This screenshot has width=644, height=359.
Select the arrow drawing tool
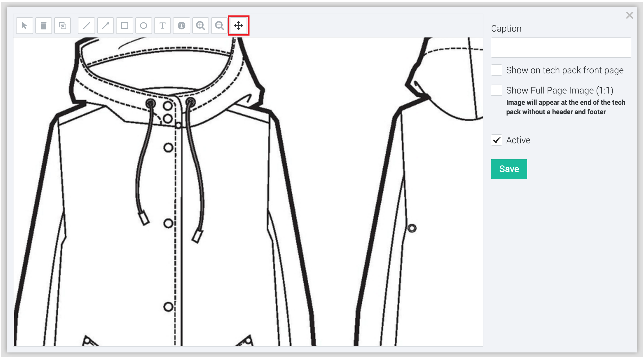tap(105, 25)
